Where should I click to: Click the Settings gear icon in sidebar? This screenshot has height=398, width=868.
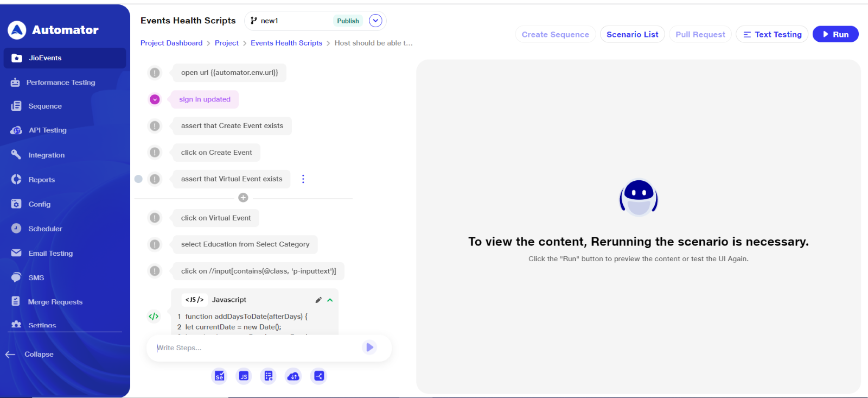click(x=16, y=325)
